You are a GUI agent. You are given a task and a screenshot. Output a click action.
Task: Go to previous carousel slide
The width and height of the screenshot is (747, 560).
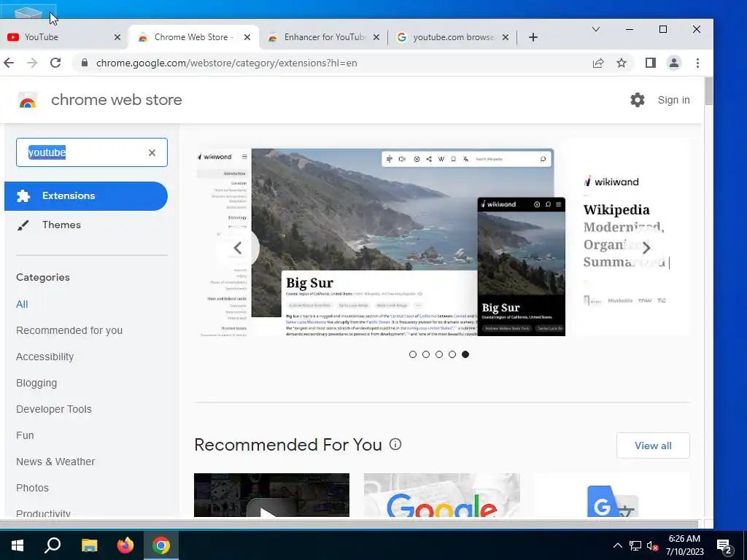pos(238,248)
